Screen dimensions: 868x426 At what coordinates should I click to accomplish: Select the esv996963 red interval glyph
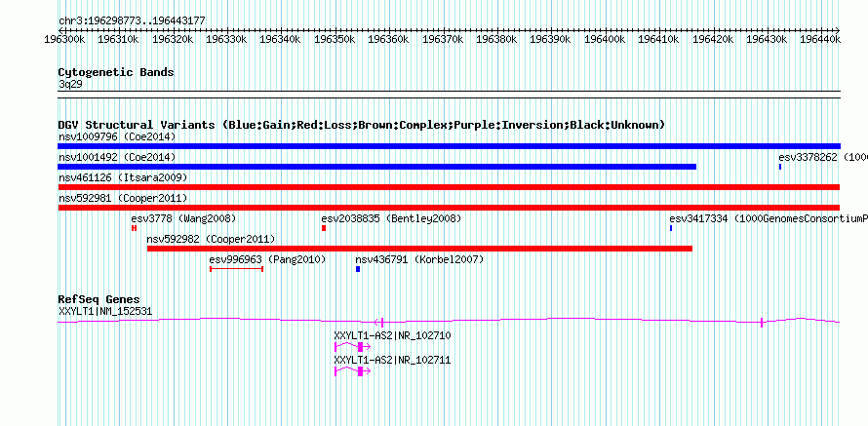[236, 269]
